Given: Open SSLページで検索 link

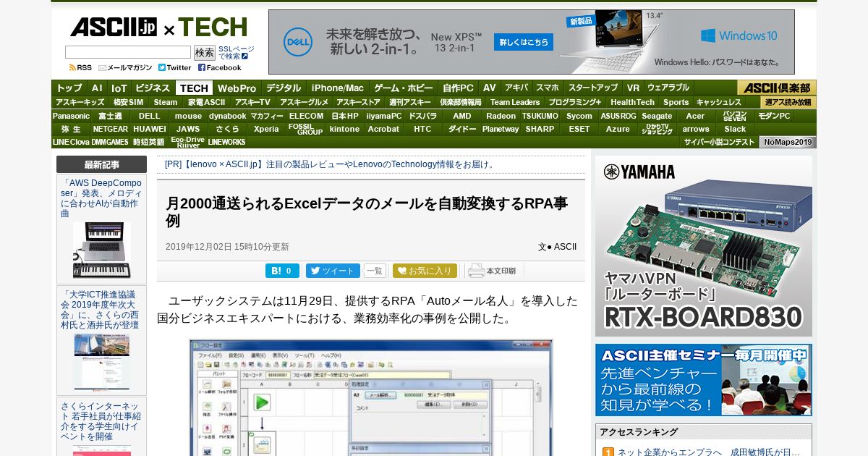Looking at the screenshot, I should 236,52.
